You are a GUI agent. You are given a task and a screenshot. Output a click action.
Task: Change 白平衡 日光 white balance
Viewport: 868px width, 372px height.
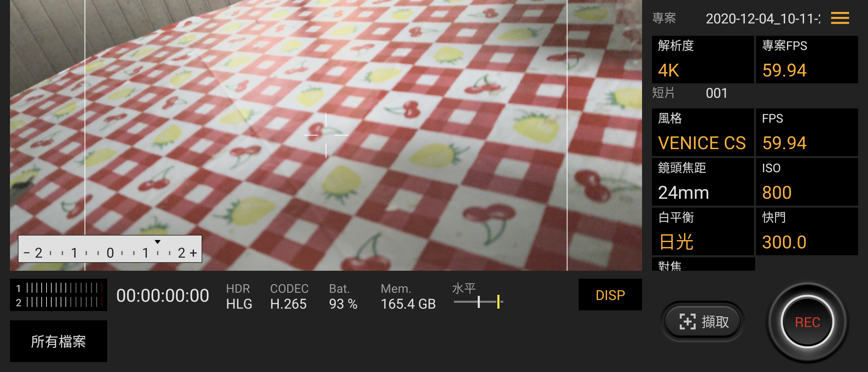(703, 231)
